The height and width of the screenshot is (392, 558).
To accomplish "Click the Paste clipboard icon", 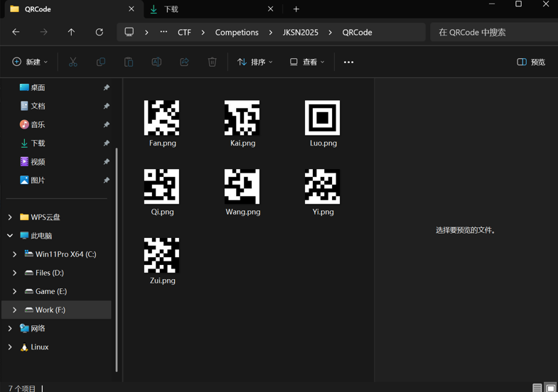I will click(129, 62).
